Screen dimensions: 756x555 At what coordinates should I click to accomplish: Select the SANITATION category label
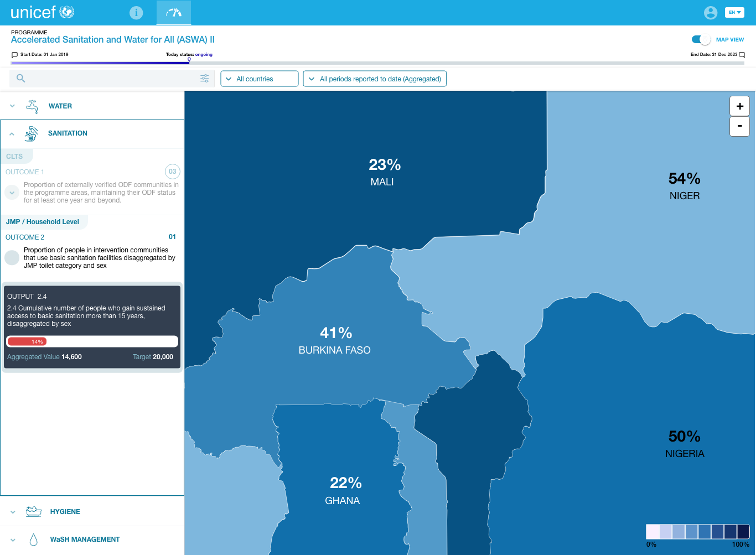[x=68, y=133]
